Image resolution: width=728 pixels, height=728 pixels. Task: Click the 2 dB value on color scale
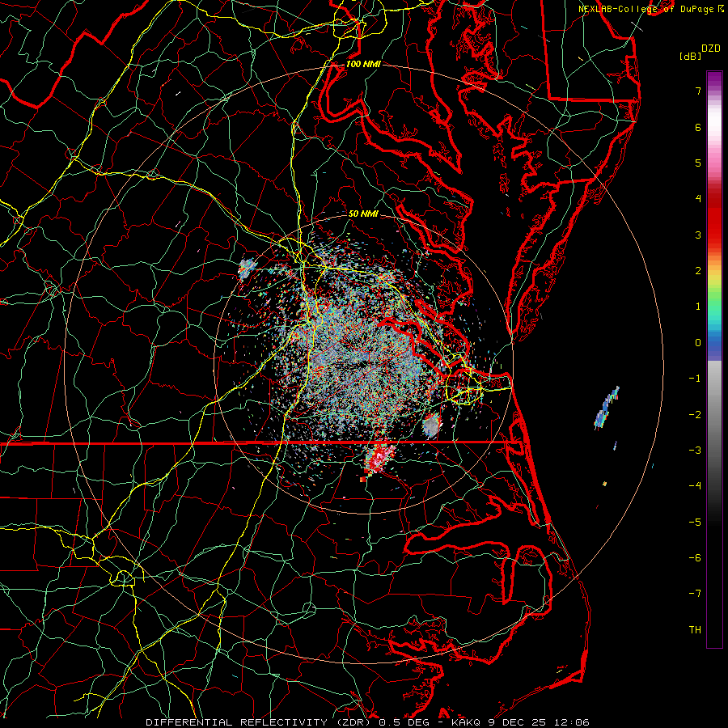[x=698, y=271]
